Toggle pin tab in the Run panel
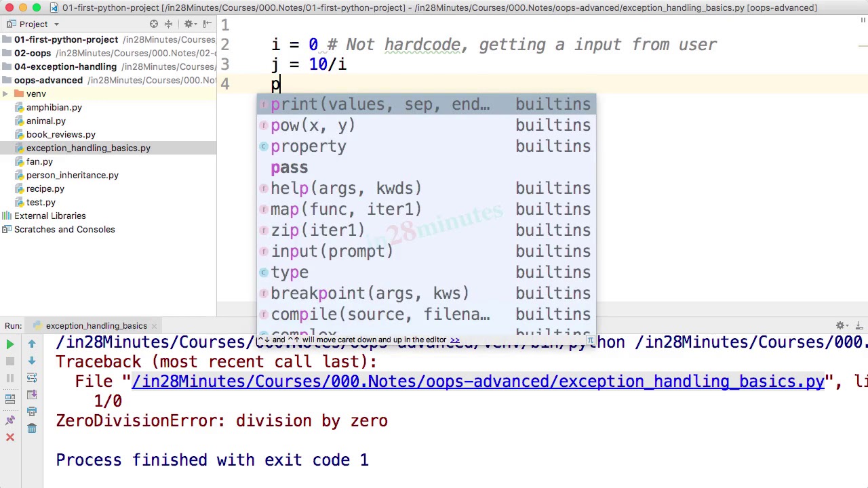This screenshot has width=868, height=488. click(x=10, y=420)
